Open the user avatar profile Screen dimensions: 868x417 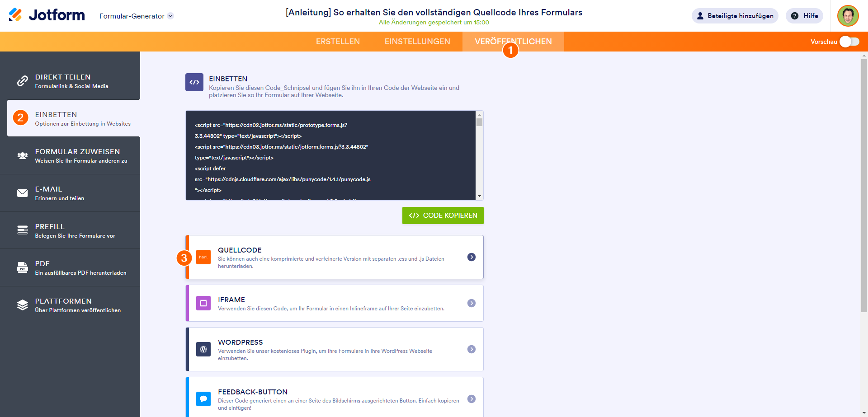coord(848,16)
